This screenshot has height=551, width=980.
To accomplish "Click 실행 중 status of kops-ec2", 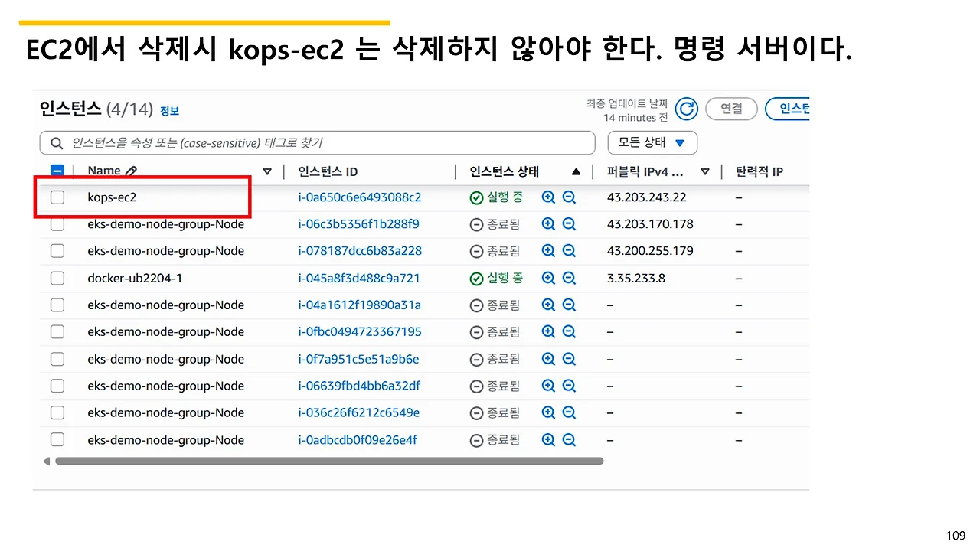I will pyautogui.click(x=496, y=197).
